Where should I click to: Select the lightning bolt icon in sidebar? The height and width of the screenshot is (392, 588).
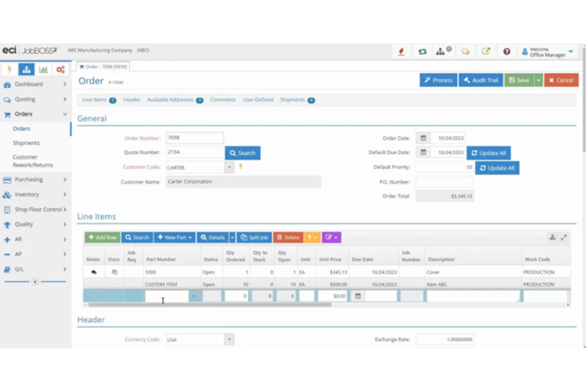click(x=9, y=69)
